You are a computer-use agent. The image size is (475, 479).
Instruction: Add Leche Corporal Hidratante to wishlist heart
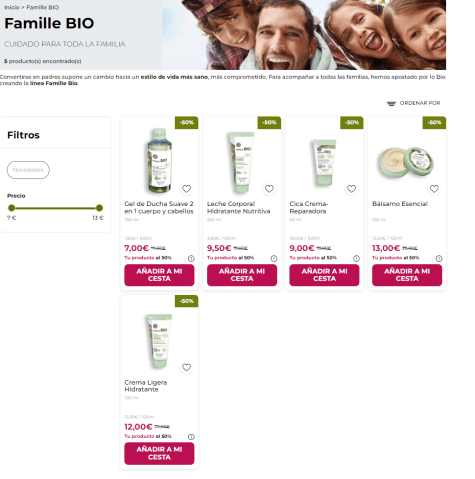click(x=269, y=189)
